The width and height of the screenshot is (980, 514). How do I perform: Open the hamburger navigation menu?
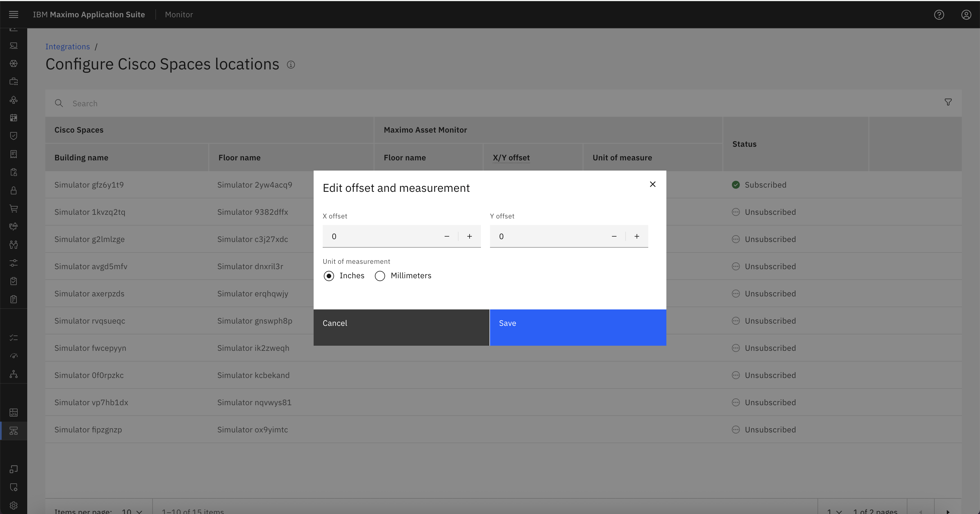point(14,14)
